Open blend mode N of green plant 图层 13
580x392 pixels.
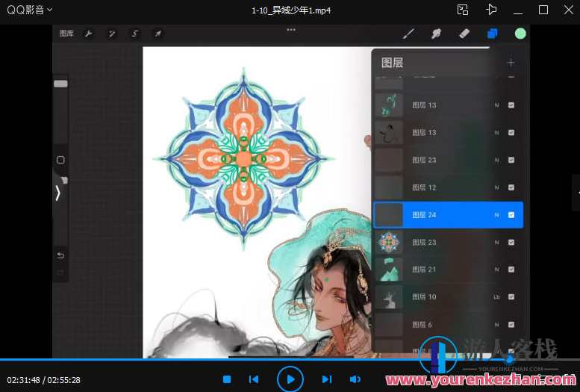click(497, 105)
